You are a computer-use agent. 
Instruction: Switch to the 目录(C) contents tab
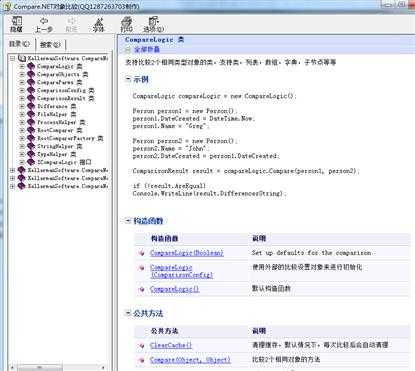[19, 44]
